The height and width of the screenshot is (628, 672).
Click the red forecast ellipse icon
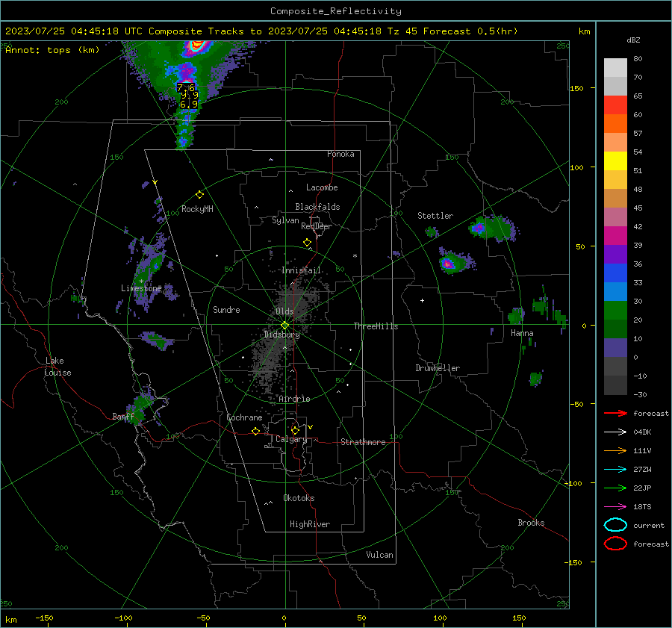615,544
